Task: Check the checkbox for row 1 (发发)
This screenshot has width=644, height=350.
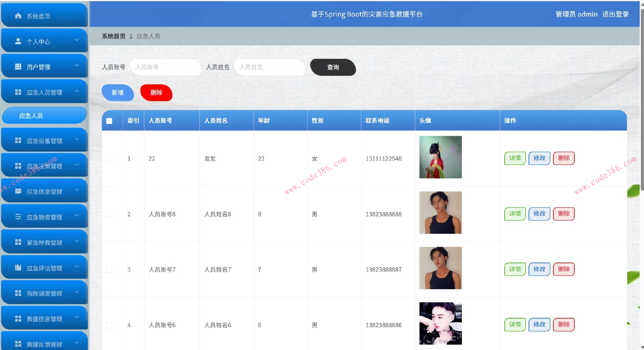Action: (109, 159)
